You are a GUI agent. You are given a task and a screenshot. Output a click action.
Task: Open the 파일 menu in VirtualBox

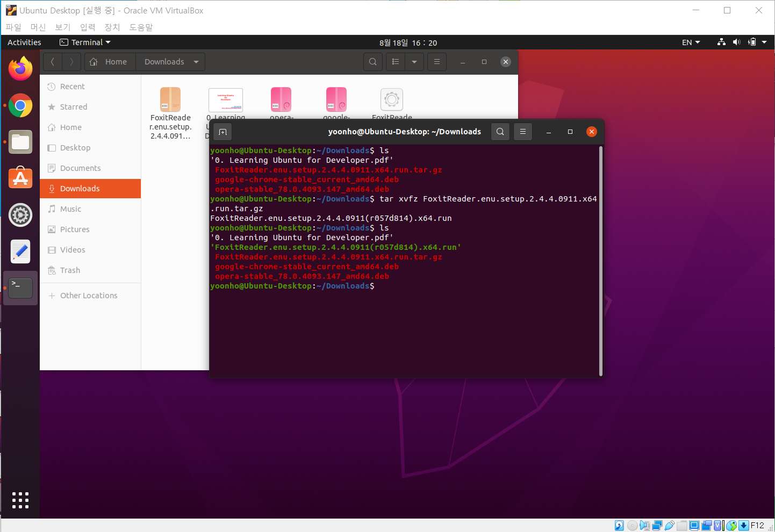[x=13, y=27]
